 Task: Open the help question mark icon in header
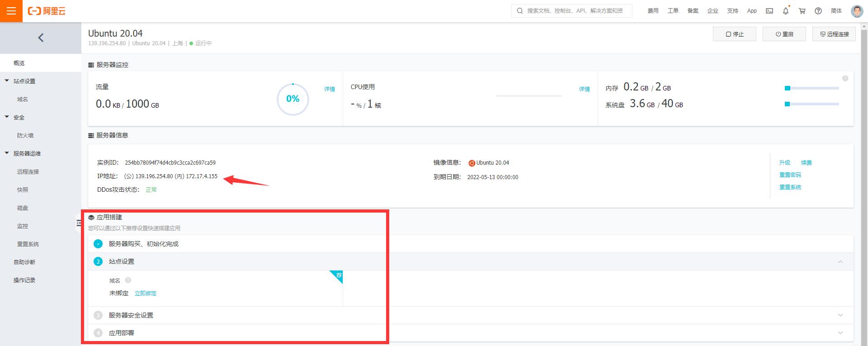tap(818, 11)
